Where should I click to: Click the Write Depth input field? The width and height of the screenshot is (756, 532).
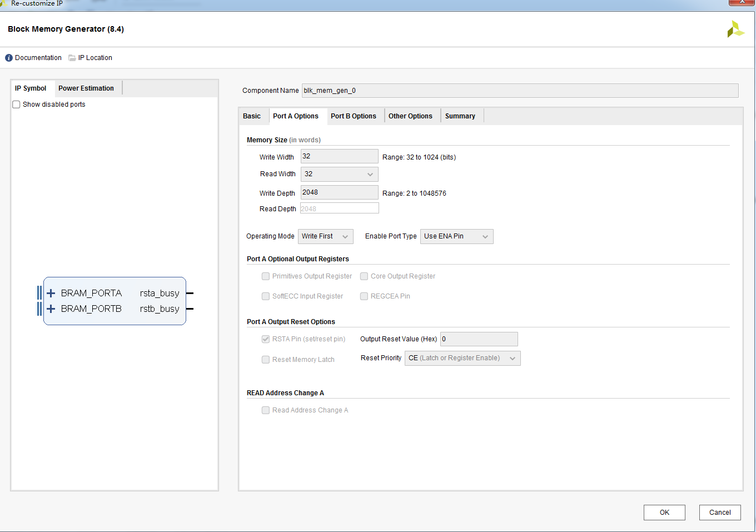[340, 192]
